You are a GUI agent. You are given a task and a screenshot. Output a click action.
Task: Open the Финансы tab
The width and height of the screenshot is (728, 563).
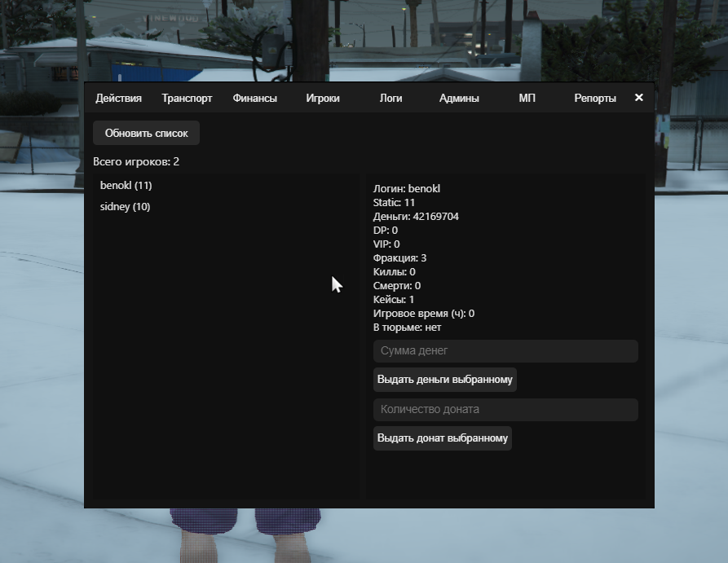pyautogui.click(x=255, y=99)
